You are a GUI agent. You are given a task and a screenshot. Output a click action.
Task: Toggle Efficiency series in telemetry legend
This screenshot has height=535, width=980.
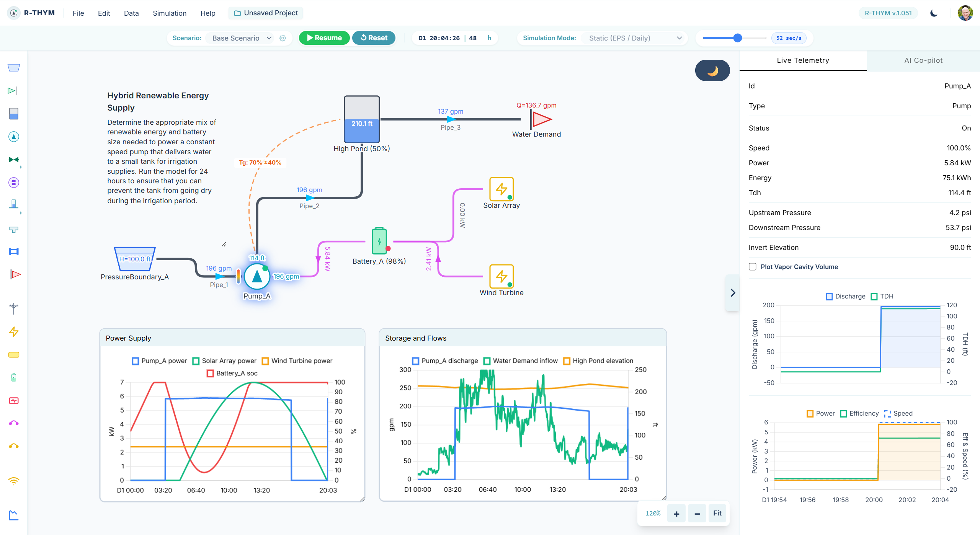[859, 413]
